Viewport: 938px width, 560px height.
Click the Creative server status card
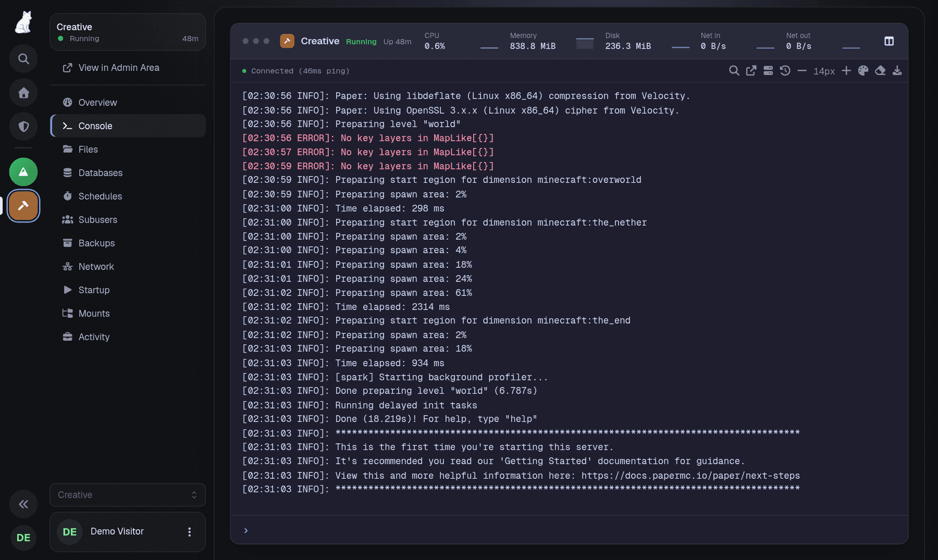(128, 32)
